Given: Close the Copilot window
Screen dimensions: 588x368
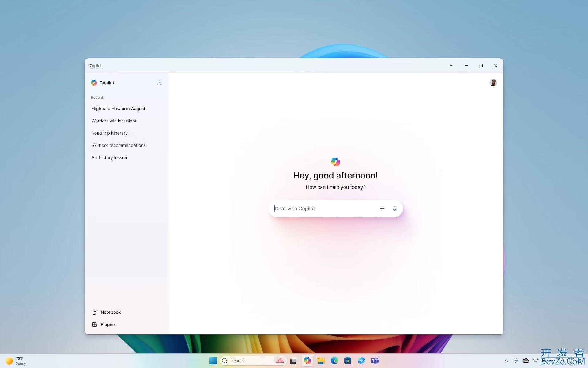Looking at the screenshot, I should (496, 66).
